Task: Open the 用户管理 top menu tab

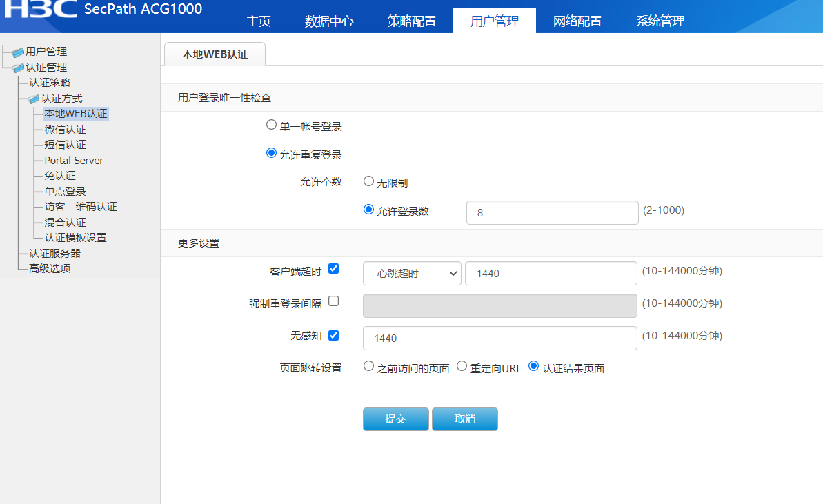Action: pos(495,21)
